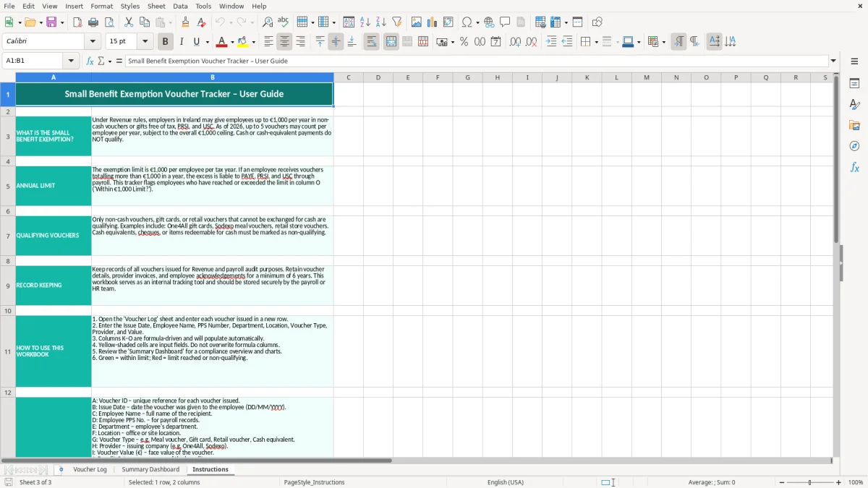This screenshot has width=868, height=488.
Task: Click the Sort Ascending icon
Action: point(365,22)
